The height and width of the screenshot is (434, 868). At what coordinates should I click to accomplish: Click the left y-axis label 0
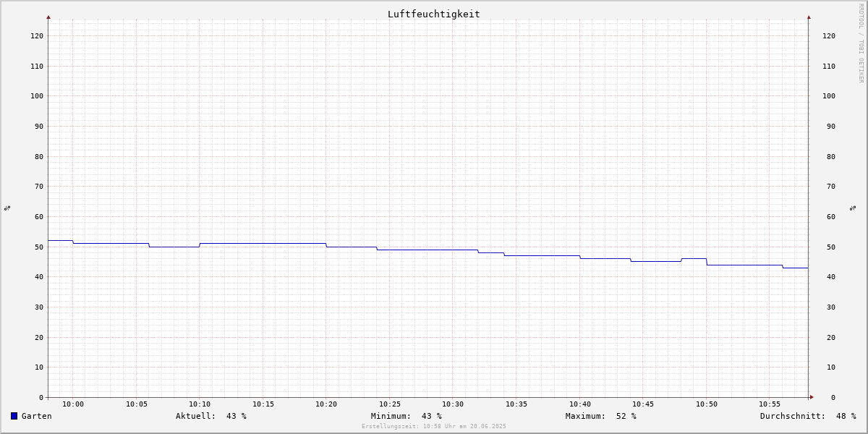[x=41, y=397]
